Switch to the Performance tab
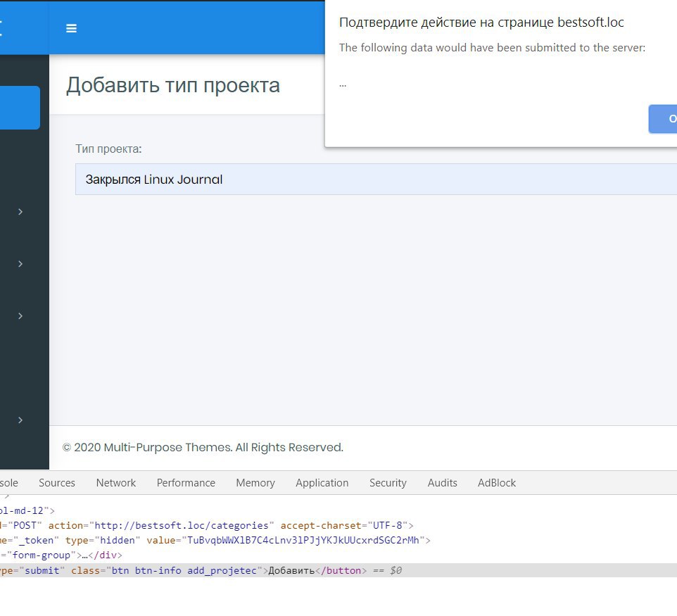 click(186, 483)
